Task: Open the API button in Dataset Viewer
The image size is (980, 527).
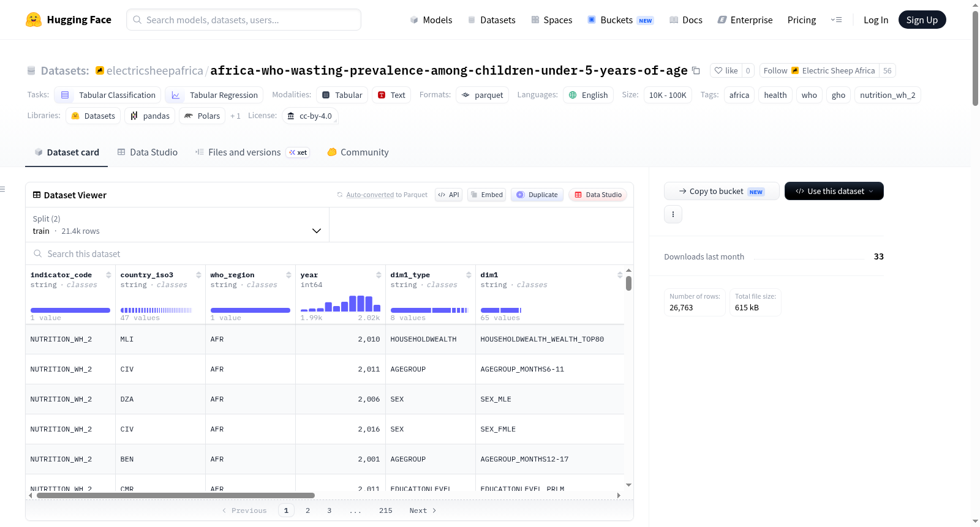Action: point(448,195)
